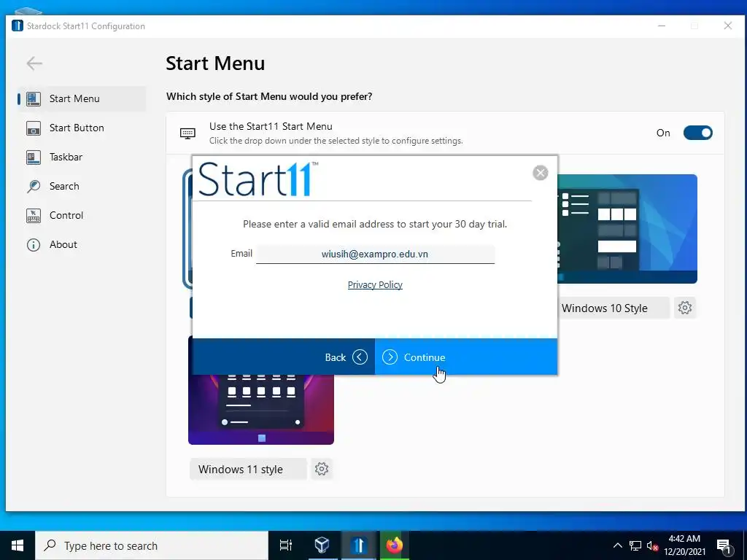Open Windows 10 Style dropdown
Viewport: 747px width, 560px height.
pos(613,308)
